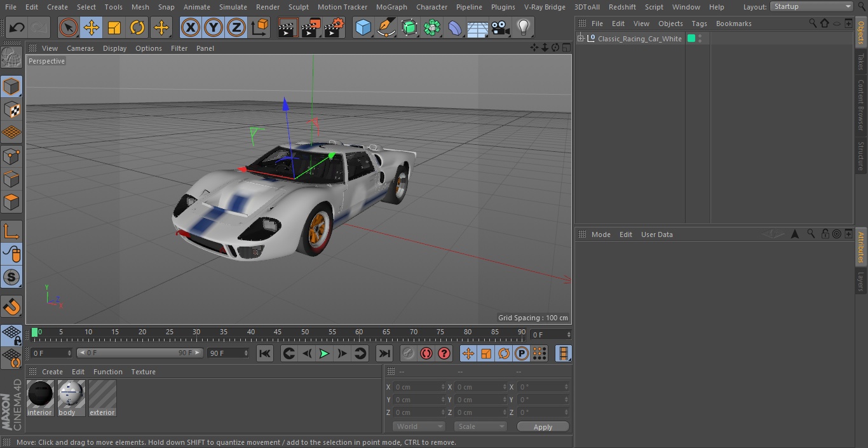Open the material Texture menu
The image size is (868, 448).
click(143, 372)
